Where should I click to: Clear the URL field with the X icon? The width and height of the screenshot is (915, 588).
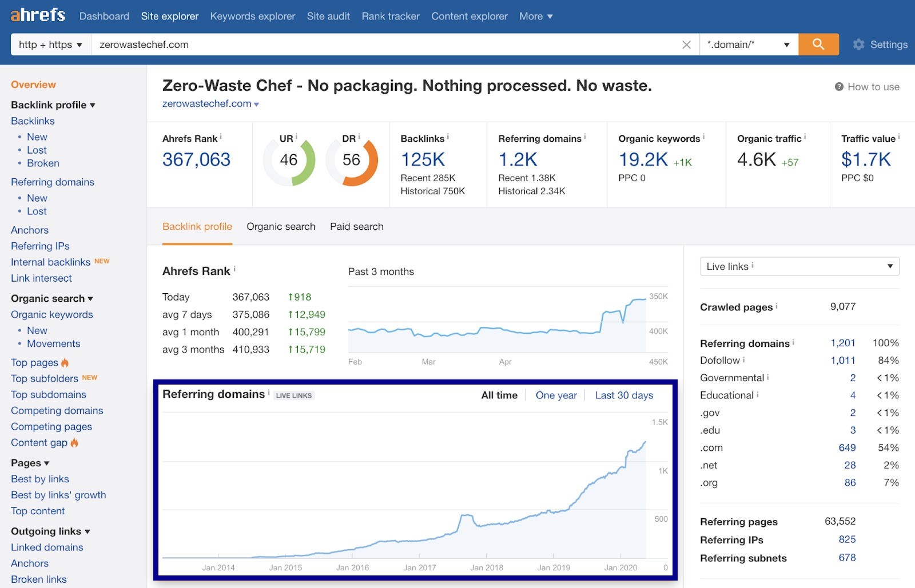[686, 45]
